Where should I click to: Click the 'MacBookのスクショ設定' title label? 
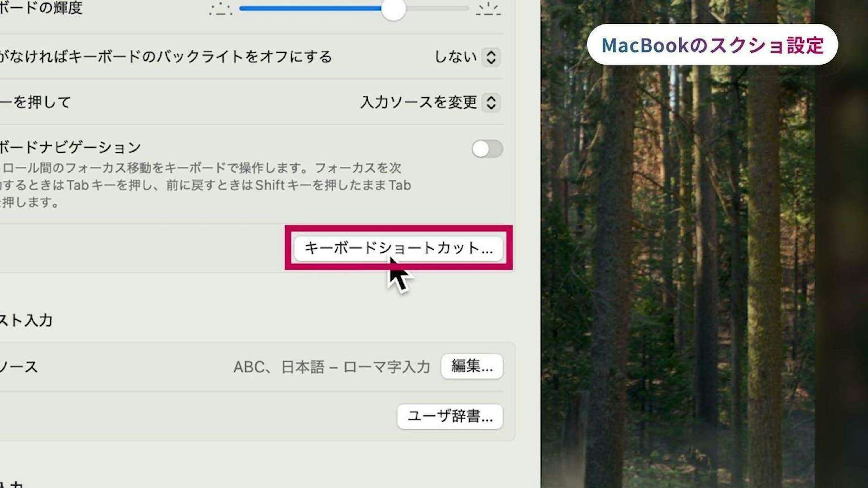point(712,45)
